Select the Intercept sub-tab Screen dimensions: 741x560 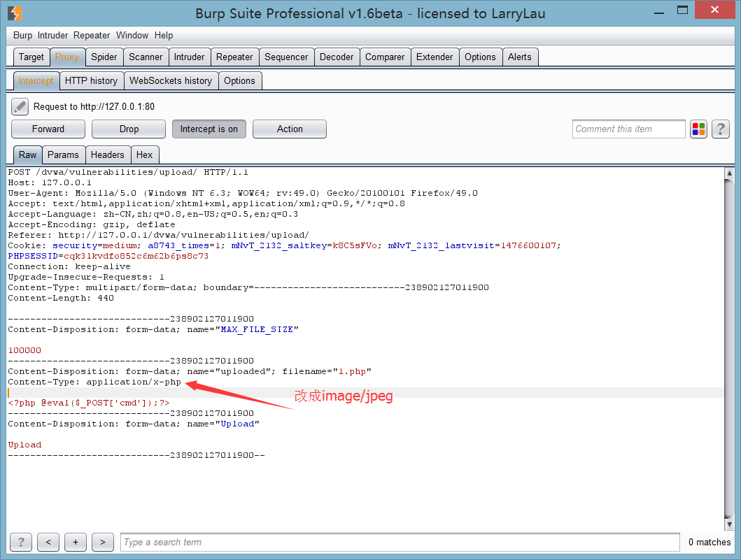tap(36, 80)
